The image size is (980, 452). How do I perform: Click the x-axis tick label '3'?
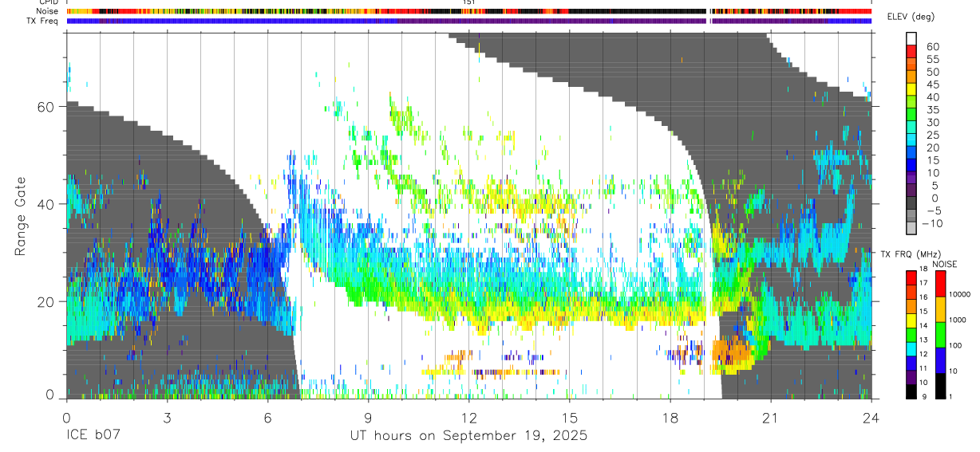coord(167,417)
